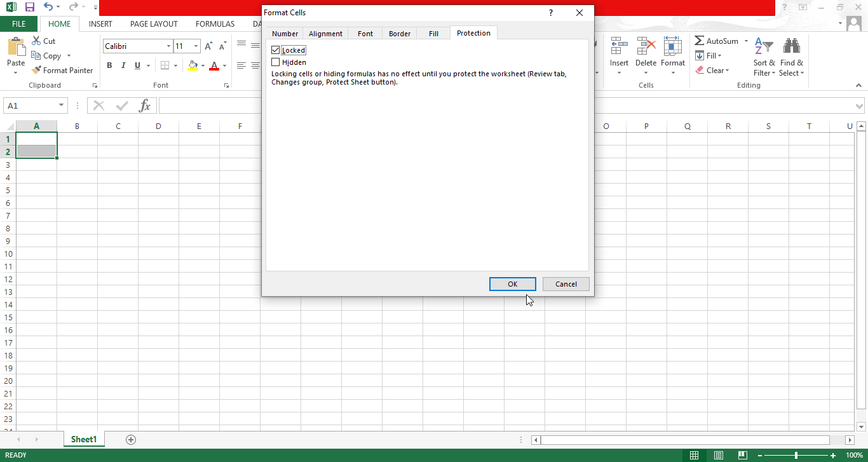Open the Calibri font name dropdown
This screenshot has height=462, width=868.
click(168, 46)
